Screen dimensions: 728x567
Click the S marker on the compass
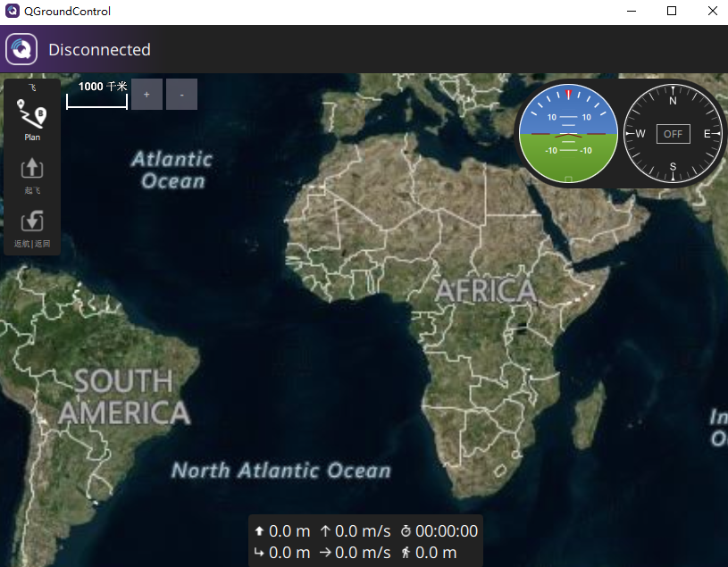click(x=673, y=166)
